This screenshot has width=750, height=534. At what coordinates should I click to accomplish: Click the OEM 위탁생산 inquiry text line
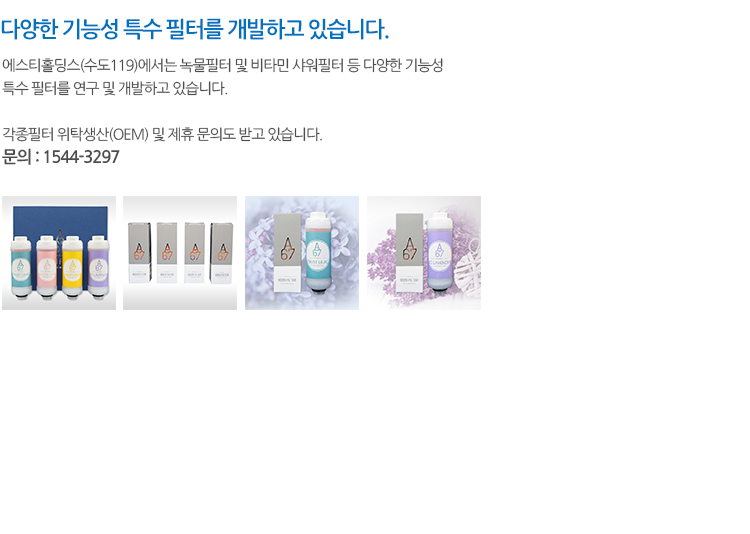pos(162,134)
